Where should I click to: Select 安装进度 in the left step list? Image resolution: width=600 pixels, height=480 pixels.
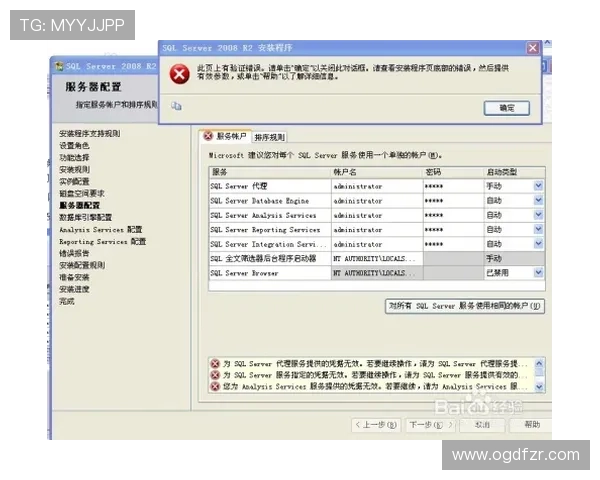point(74,289)
